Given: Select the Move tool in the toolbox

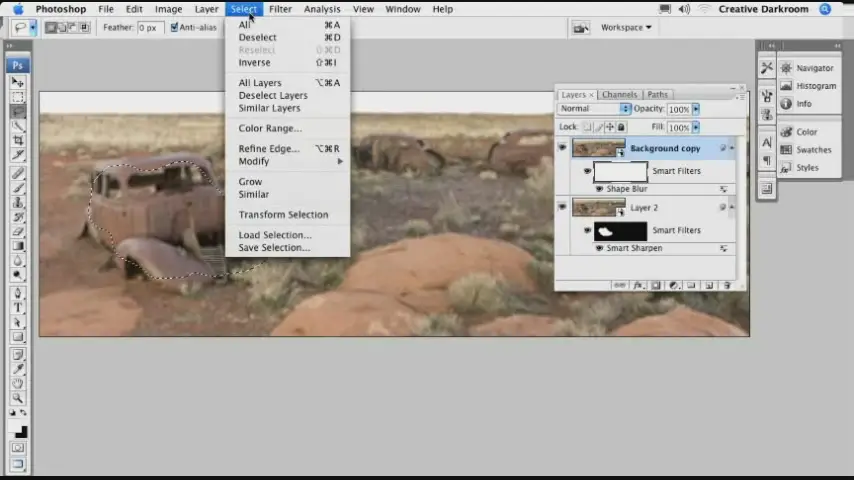Looking at the screenshot, I should coord(18,82).
